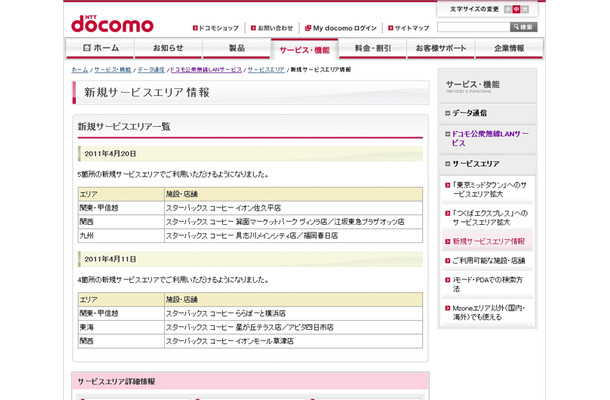Open ドコモ公衆無線LANサービス in the sidebar
The image size is (610, 400).
(490, 138)
